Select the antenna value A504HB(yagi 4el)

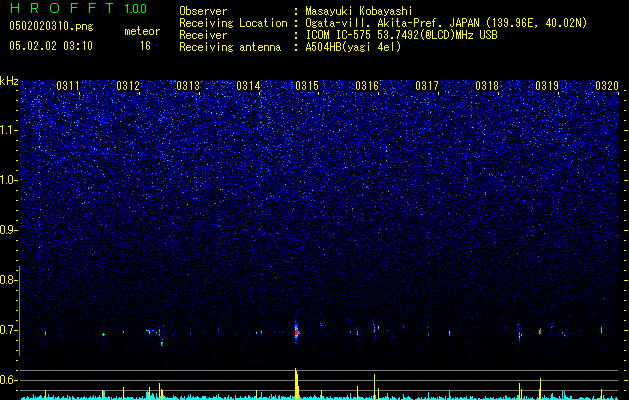tap(353, 47)
